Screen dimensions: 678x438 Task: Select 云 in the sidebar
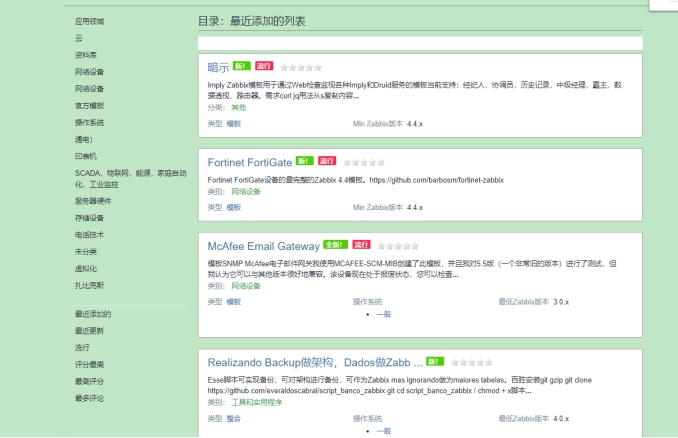click(79, 38)
